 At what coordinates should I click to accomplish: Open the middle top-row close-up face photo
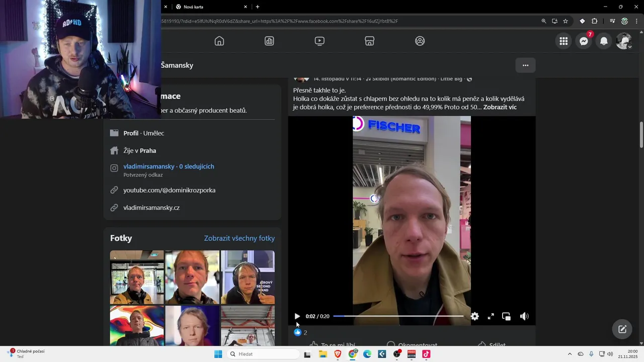click(x=192, y=277)
